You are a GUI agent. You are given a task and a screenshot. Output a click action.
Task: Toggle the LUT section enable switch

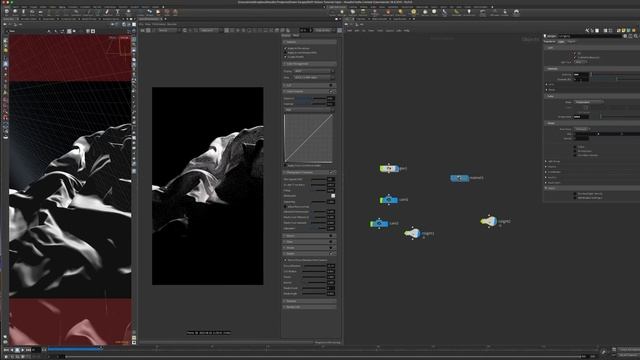[331, 85]
